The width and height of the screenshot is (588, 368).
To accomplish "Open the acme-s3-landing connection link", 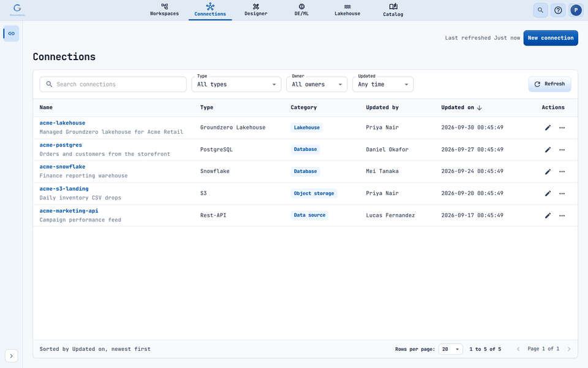I will pos(64,188).
